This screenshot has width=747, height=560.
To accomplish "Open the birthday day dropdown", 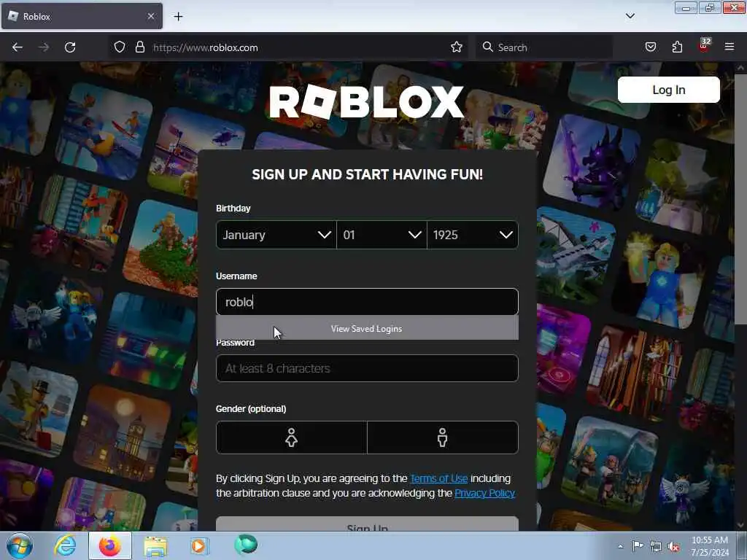I will (x=382, y=235).
